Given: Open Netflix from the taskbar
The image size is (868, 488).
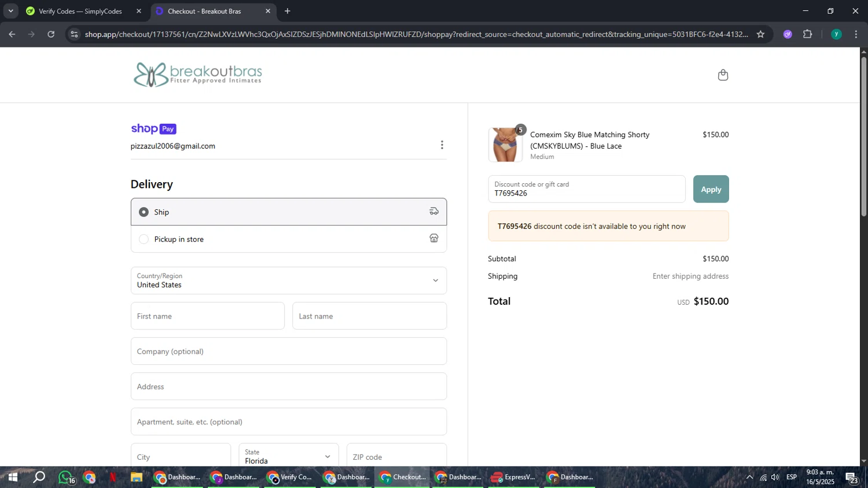Looking at the screenshot, I should 113,478.
